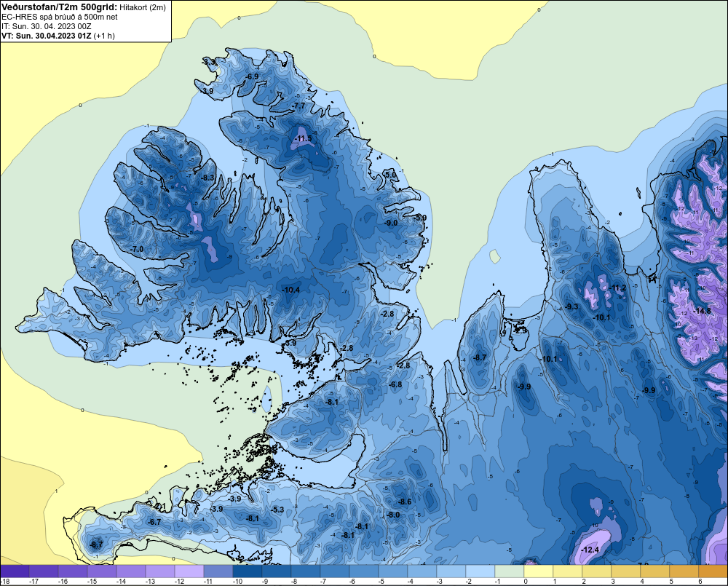Click the VT: Sun. 30.04.2023 01Z line
The image size is (728, 586).
click(x=58, y=35)
